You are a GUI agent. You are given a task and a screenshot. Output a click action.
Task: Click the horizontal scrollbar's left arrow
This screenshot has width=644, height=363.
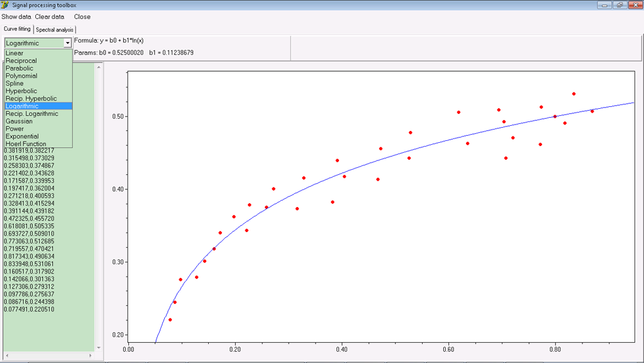[7, 356]
